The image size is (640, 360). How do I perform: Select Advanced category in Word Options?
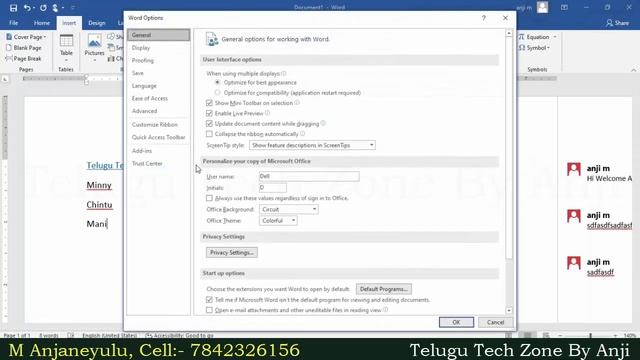coord(158,111)
